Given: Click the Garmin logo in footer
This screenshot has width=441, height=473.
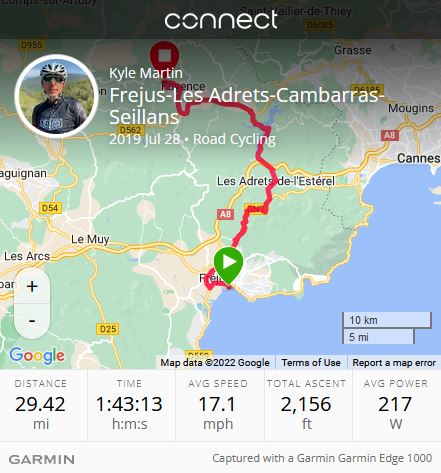Looking at the screenshot, I should tap(42, 459).
